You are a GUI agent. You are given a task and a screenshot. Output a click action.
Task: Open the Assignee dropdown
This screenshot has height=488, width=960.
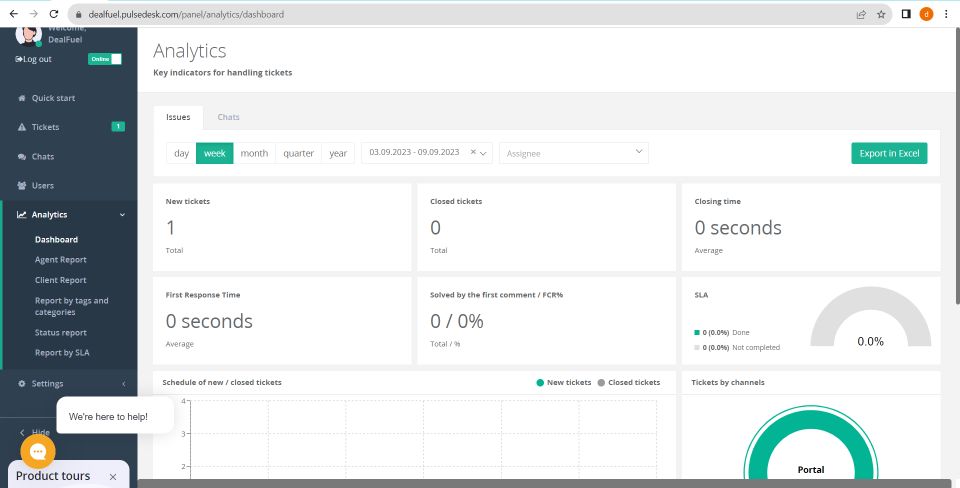[x=574, y=153]
